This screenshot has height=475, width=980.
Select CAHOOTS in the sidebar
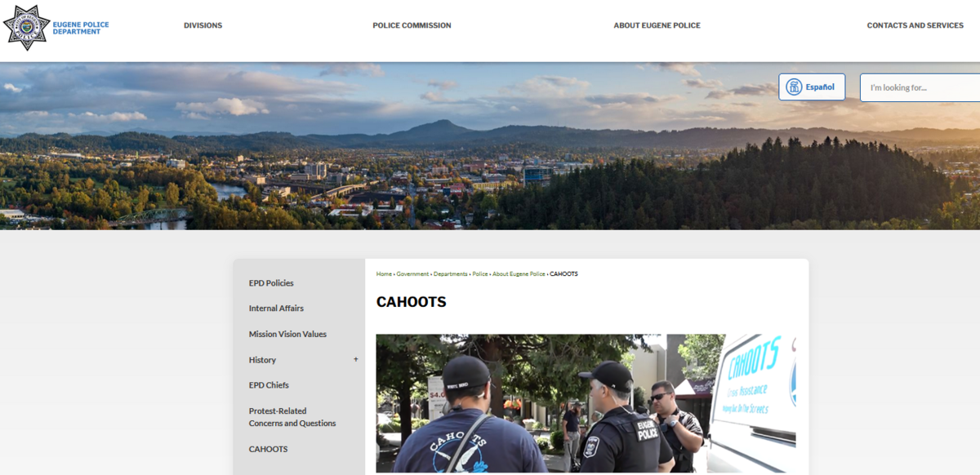point(268,449)
